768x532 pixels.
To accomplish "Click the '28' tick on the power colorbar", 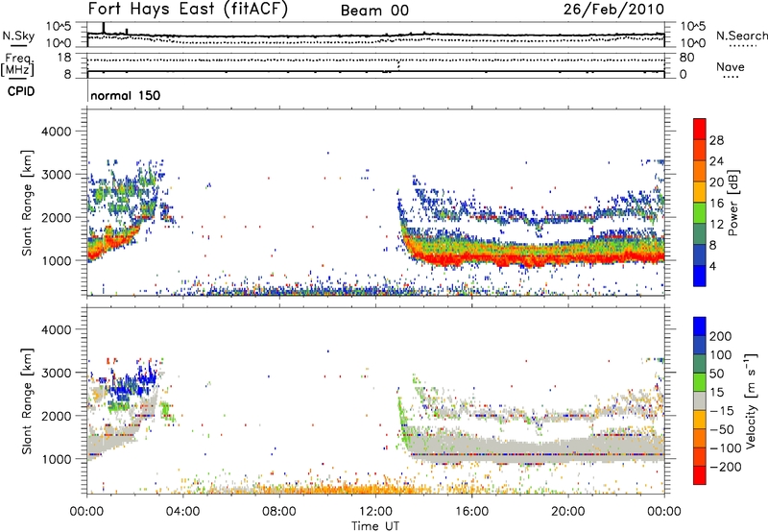I will (x=716, y=140).
